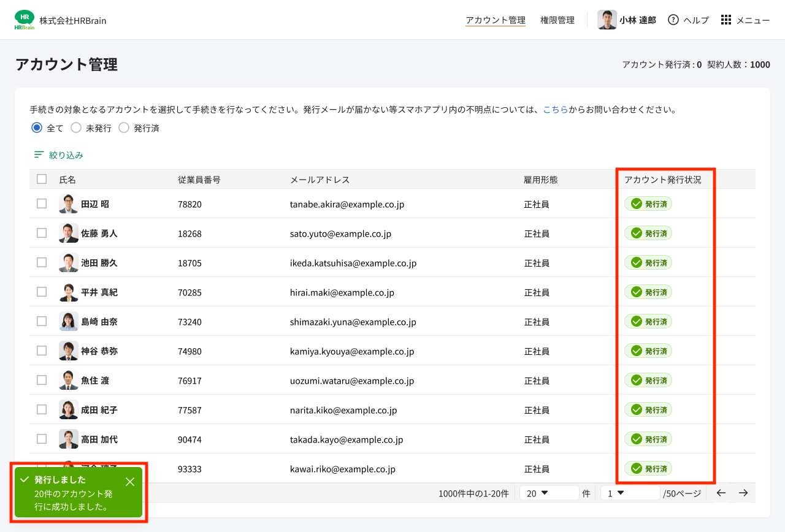
Task: Select the 発行済 filter radio button
Action: (x=124, y=128)
